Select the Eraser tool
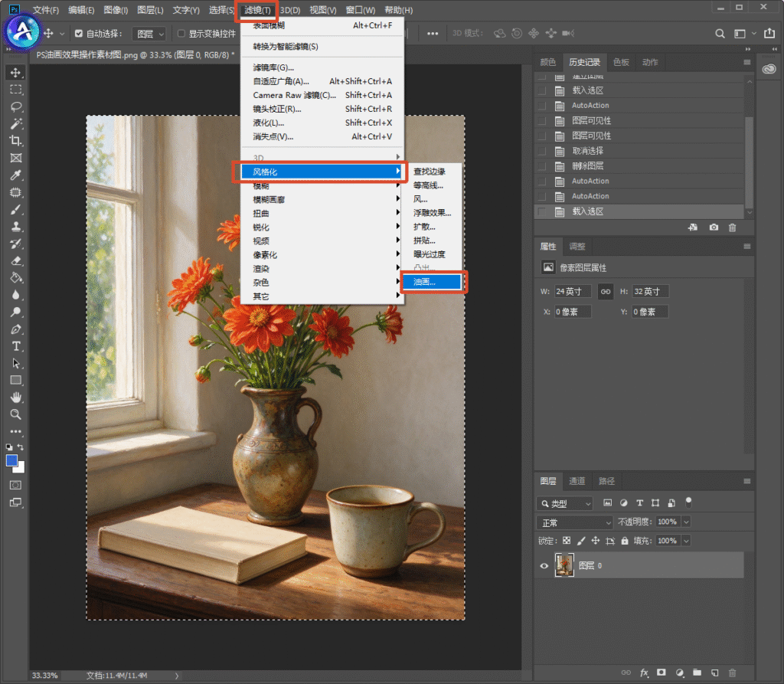784x684 pixels. point(15,260)
